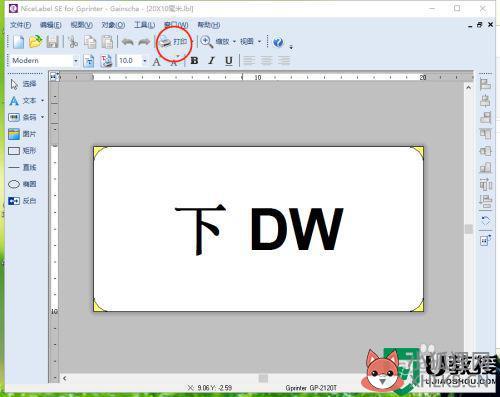Choose the Inverse (反白) tool
The image size is (500, 397).
coord(22,201)
